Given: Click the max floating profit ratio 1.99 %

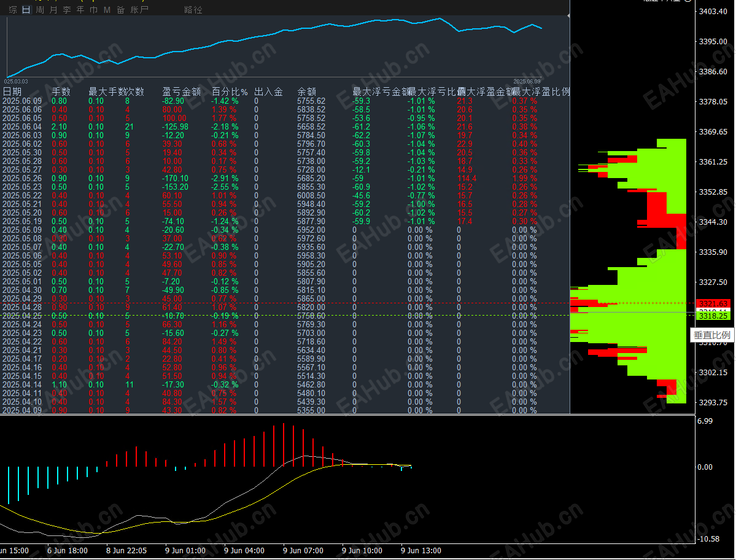Looking at the screenshot, I should pos(524,178).
